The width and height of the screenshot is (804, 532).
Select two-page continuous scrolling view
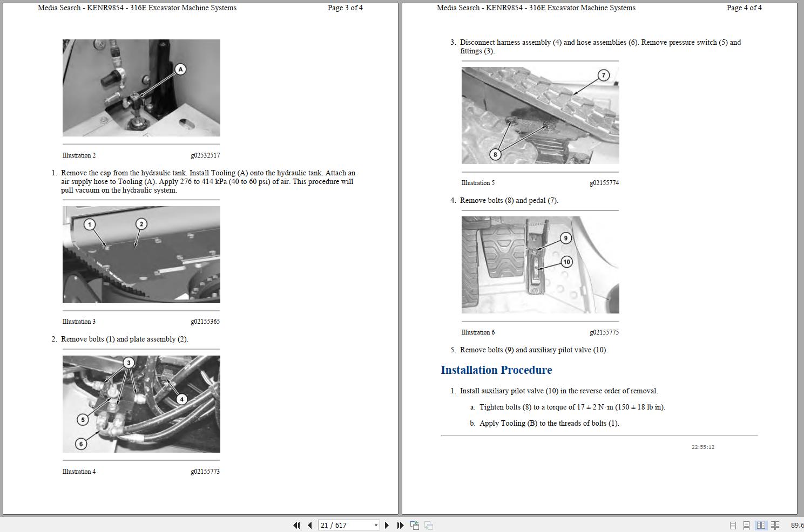[775, 525]
